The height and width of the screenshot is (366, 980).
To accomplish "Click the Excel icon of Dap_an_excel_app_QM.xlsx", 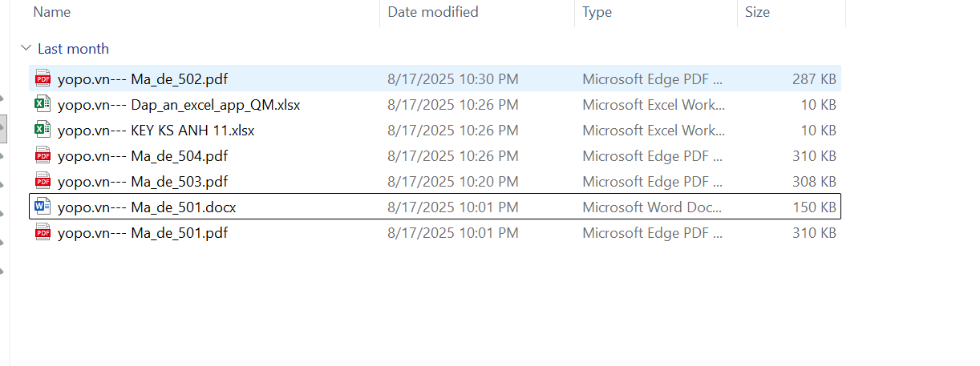I will 43,104.
